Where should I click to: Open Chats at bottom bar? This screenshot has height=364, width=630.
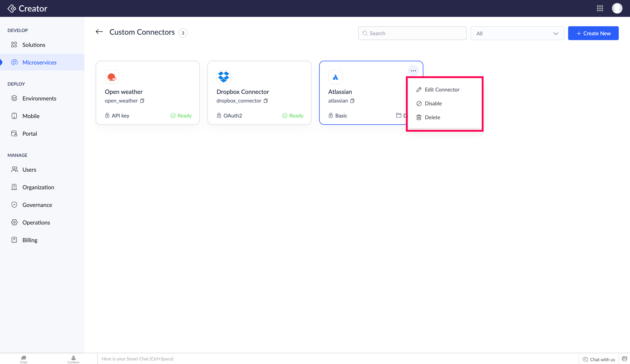23,359
